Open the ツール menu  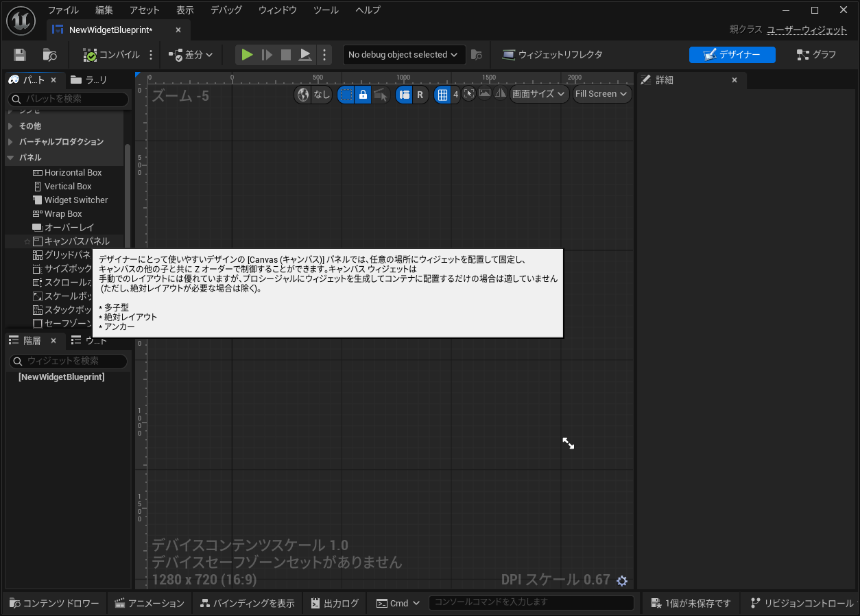pos(326,10)
